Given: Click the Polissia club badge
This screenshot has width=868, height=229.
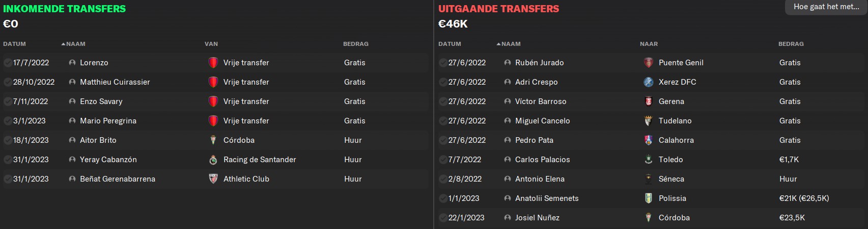Looking at the screenshot, I should click(649, 198).
